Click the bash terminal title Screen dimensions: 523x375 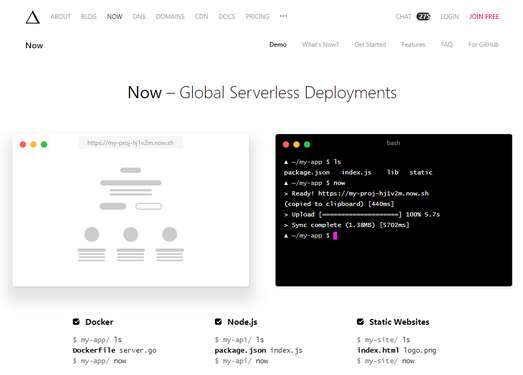393,143
